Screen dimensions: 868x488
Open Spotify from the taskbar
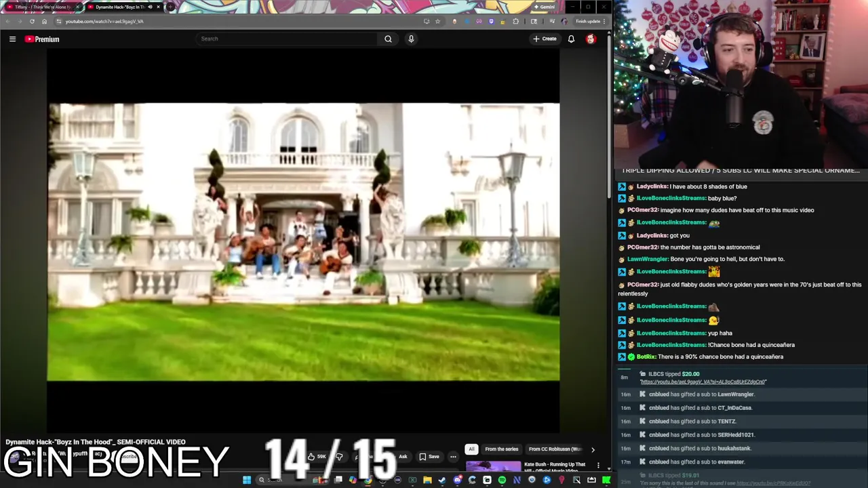click(x=502, y=480)
